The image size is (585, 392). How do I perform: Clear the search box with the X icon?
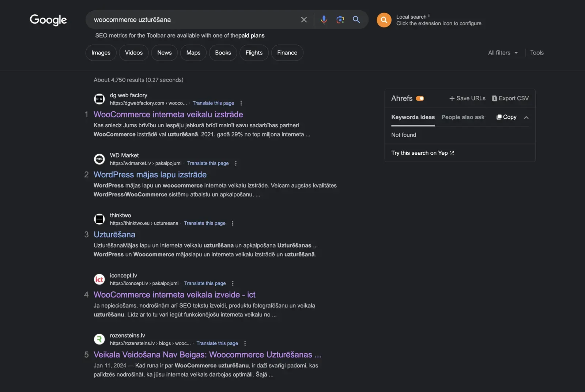click(304, 20)
